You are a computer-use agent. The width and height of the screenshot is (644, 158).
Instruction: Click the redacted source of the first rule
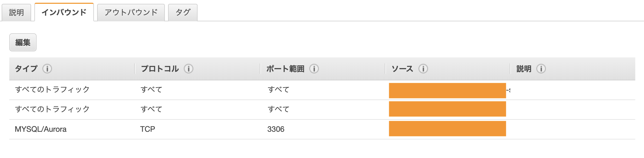[x=448, y=89]
